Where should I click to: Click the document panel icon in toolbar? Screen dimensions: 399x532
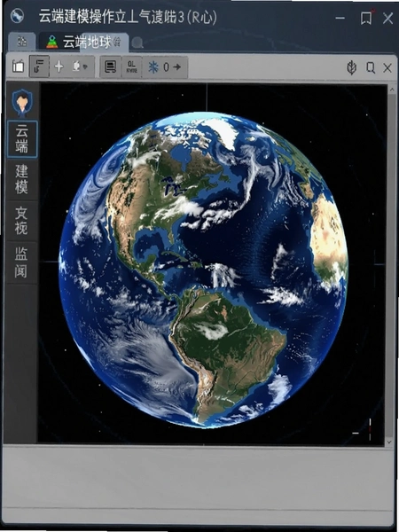[x=110, y=66]
